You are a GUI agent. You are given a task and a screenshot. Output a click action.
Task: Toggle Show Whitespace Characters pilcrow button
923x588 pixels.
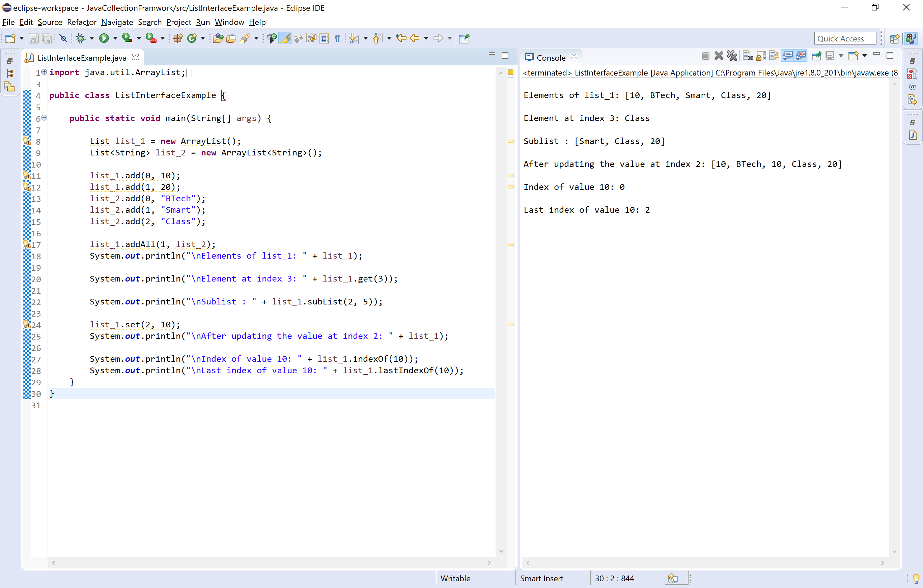pos(337,38)
